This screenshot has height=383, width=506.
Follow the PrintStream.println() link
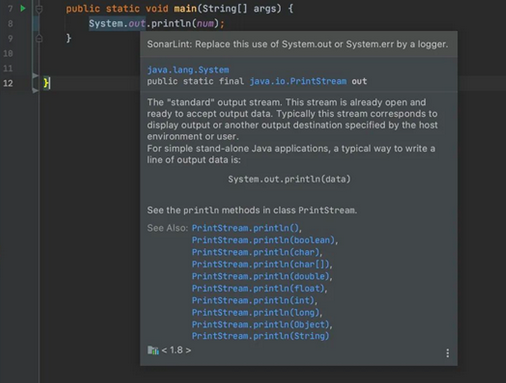click(245, 228)
